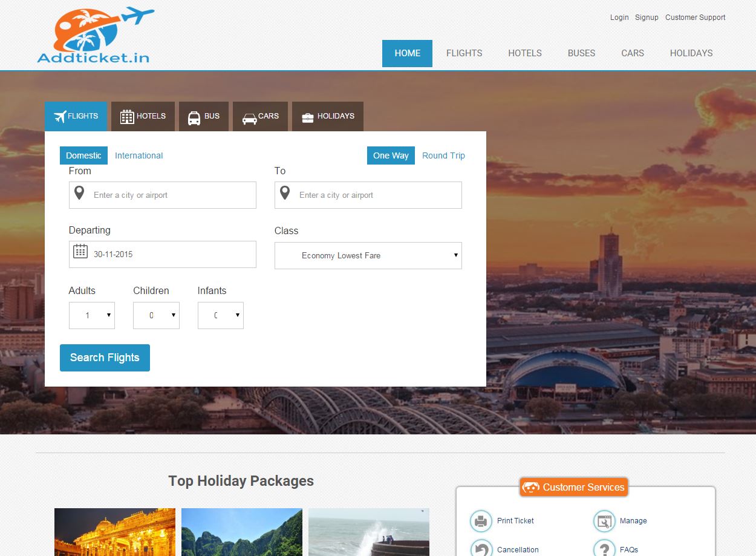Switch to the Flights search tab
Viewport: 756px width, 556px height.
tap(76, 116)
